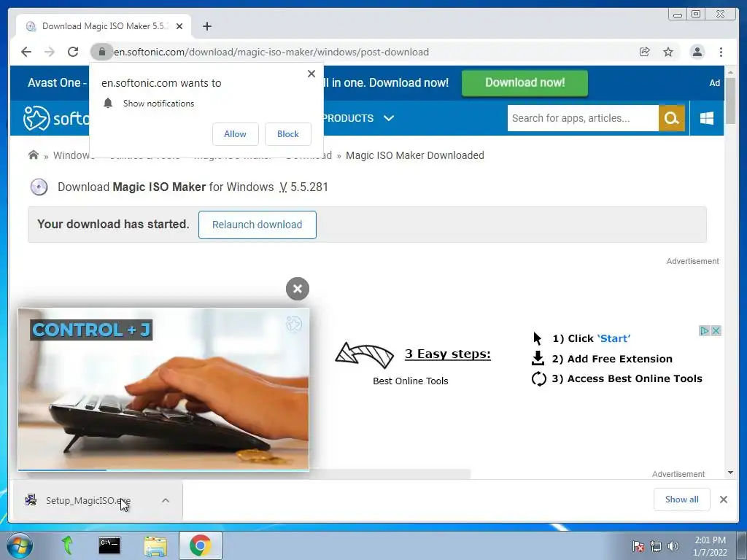Open the Chrome profile icon

coord(697,52)
